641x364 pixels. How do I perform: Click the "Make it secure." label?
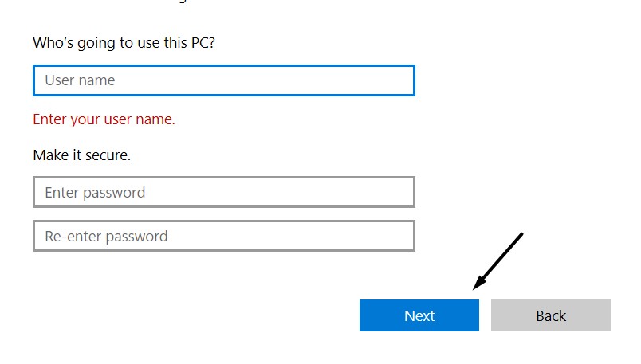click(x=81, y=155)
